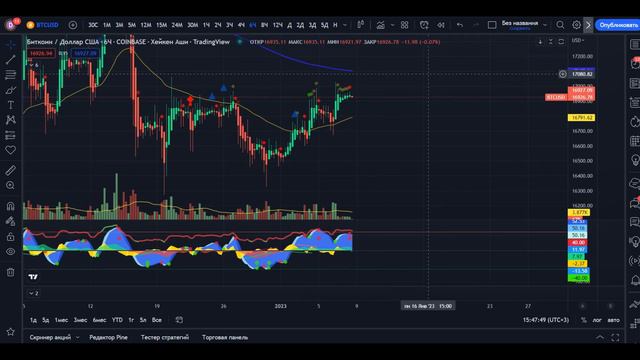
Task: Open the Fibonacci and Gann tools
Action: (11, 75)
